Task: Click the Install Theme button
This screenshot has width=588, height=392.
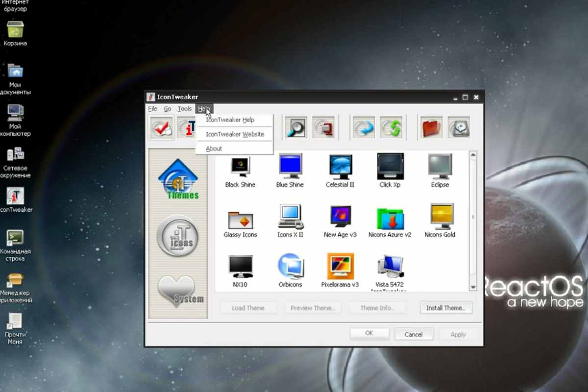Action: pyautogui.click(x=446, y=308)
